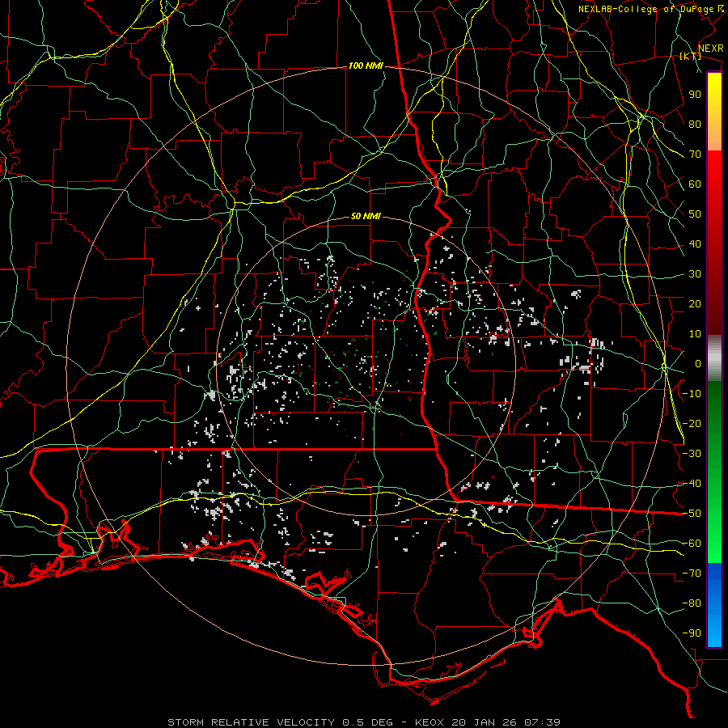Click the -60 value on the velocity scale
Screen dimensions: 728x728
click(x=692, y=544)
